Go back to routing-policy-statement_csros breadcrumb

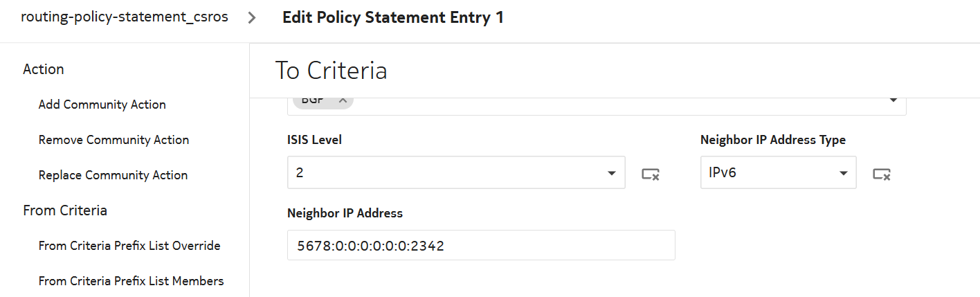click(125, 17)
